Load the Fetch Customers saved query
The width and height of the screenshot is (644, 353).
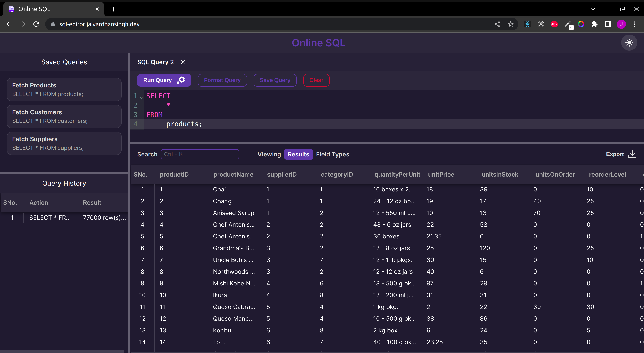(64, 116)
